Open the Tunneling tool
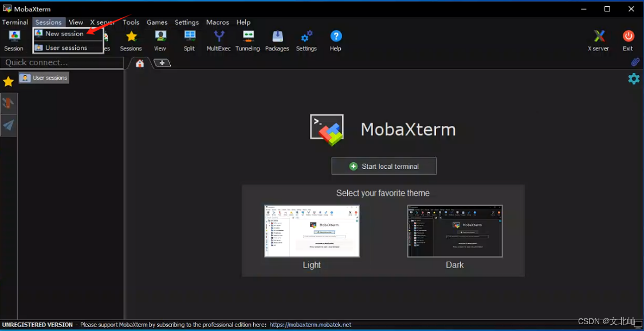 [248, 41]
